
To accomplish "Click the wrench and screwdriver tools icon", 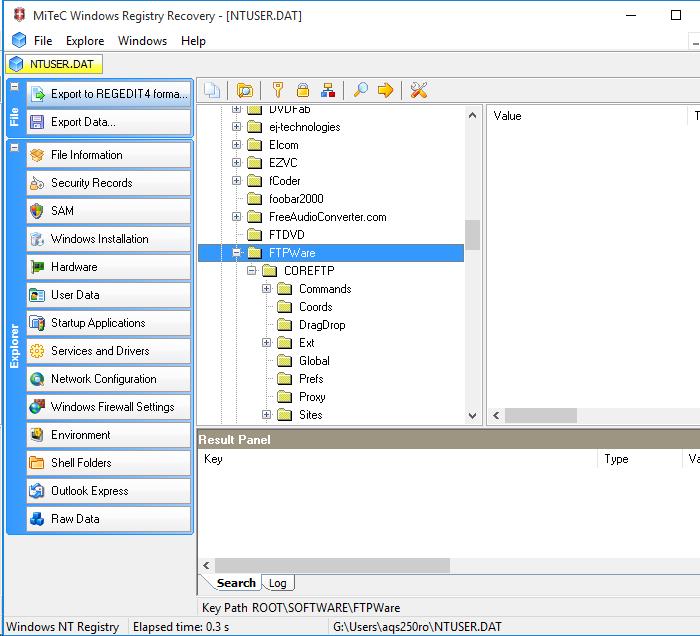I will pyautogui.click(x=419, y=90).
